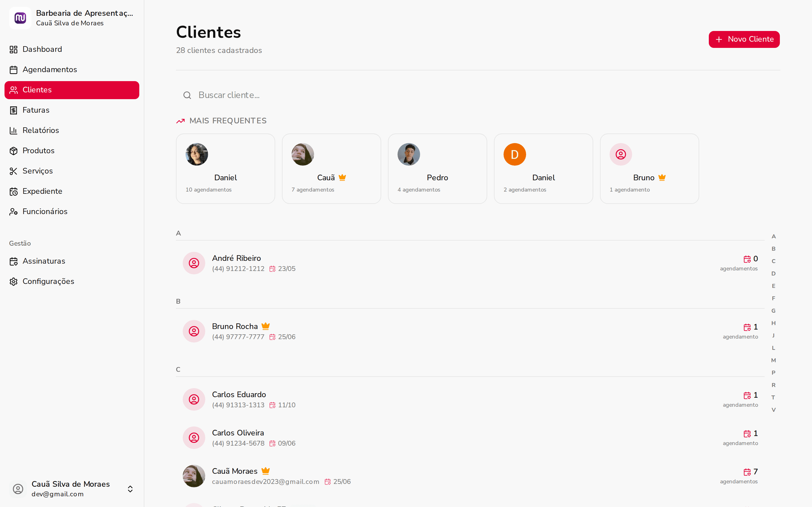Open Serviços via the scissors icon
The image size is (812, 507).
point(14,171)
